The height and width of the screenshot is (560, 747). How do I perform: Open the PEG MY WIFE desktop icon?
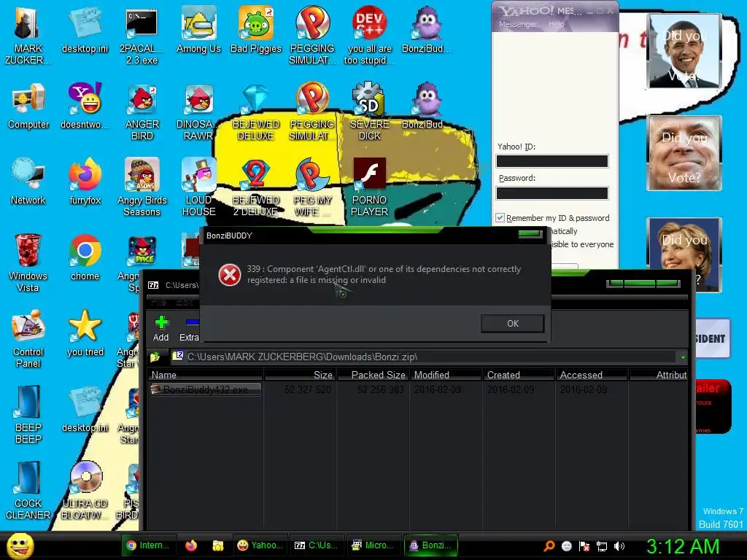click(x=312, y=187)
